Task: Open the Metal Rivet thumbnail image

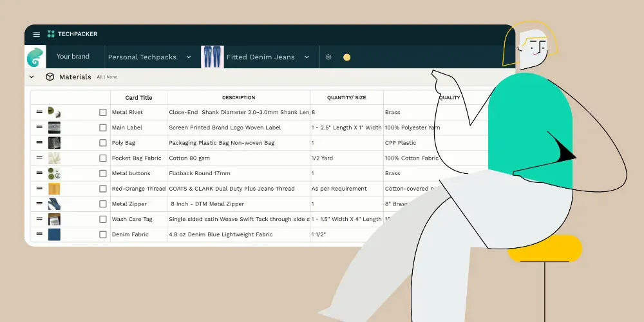Action: coord(54,112)
